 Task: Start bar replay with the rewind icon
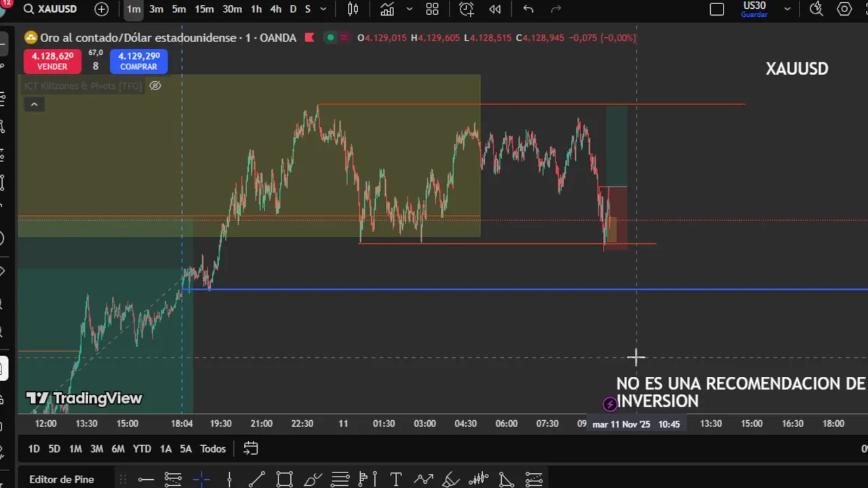tap(495, 9)
